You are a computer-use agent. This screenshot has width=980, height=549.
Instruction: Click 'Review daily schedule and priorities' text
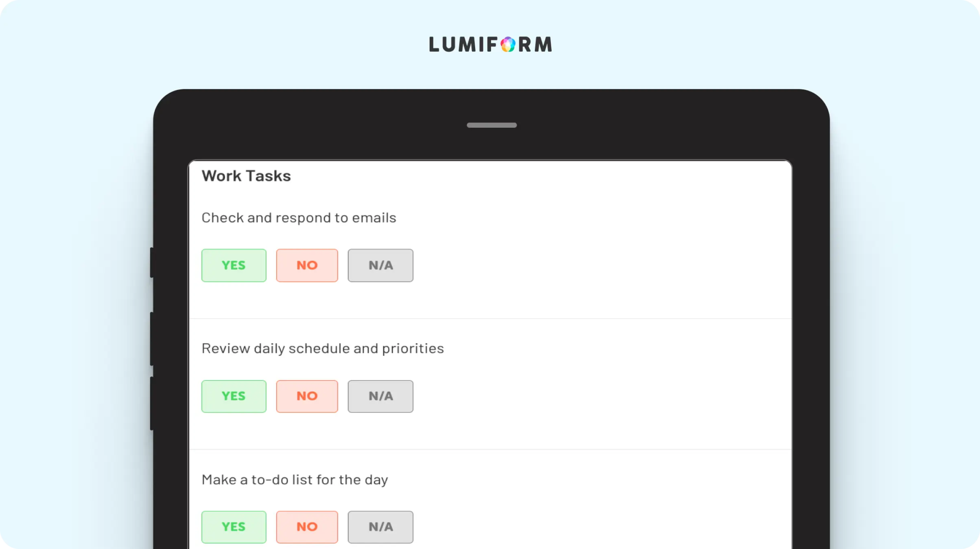click(x=323, y=349)
